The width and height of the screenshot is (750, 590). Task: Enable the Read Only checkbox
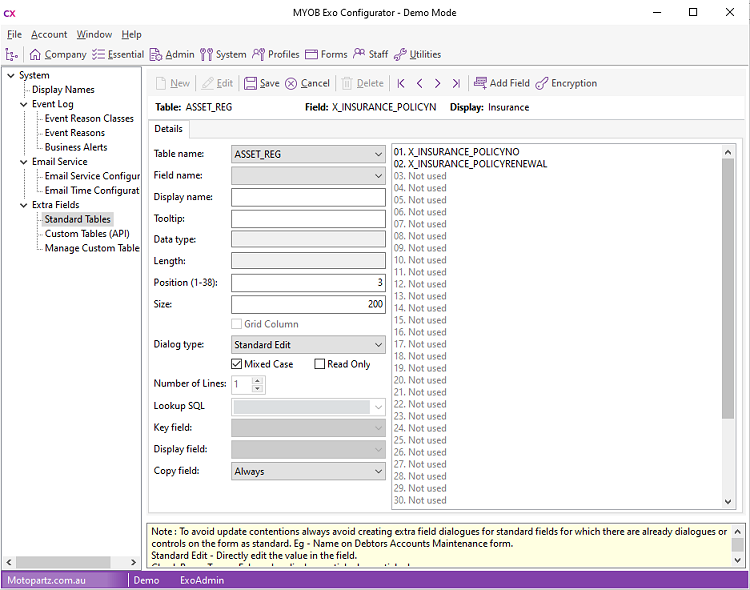coord(320,364)
